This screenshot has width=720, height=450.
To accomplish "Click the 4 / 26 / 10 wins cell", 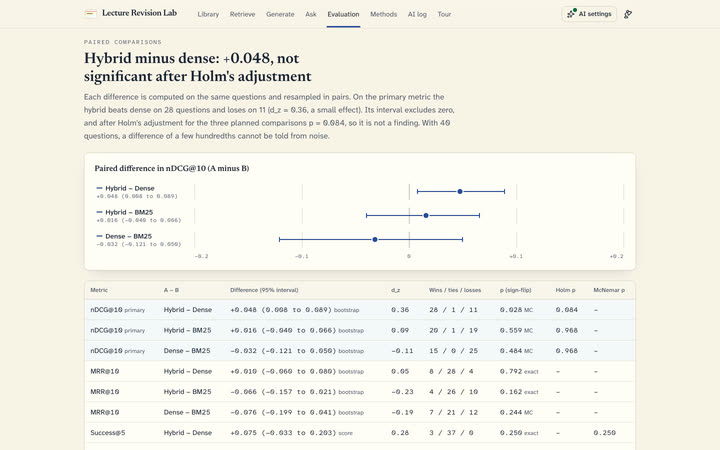I will [453, 392].
